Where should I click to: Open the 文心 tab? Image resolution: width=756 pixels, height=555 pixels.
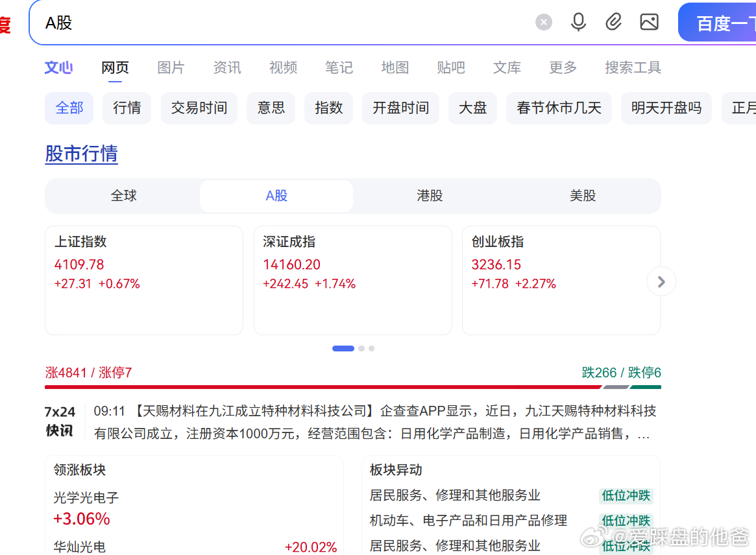coord(59,67)
